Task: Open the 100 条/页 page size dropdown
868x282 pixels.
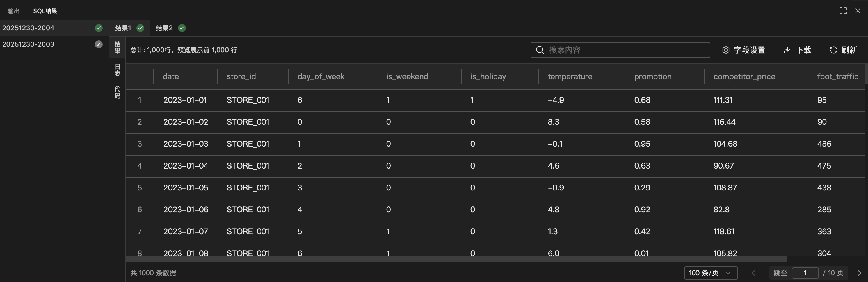Action: (710, 272)
